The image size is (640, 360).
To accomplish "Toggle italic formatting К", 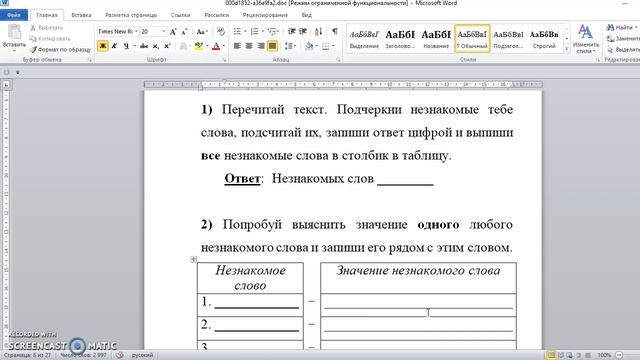I will (114, 46).
